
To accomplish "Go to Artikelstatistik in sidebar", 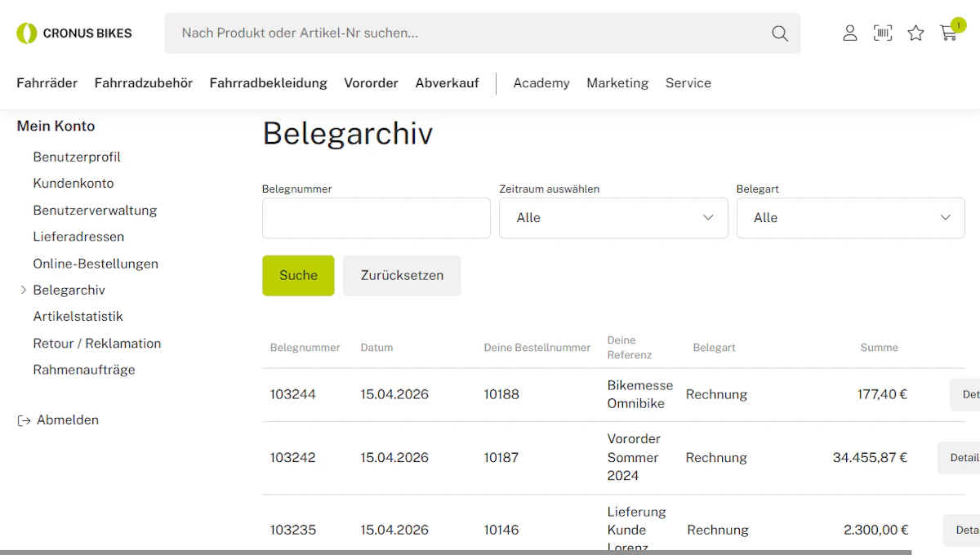I will pos(78,317).
